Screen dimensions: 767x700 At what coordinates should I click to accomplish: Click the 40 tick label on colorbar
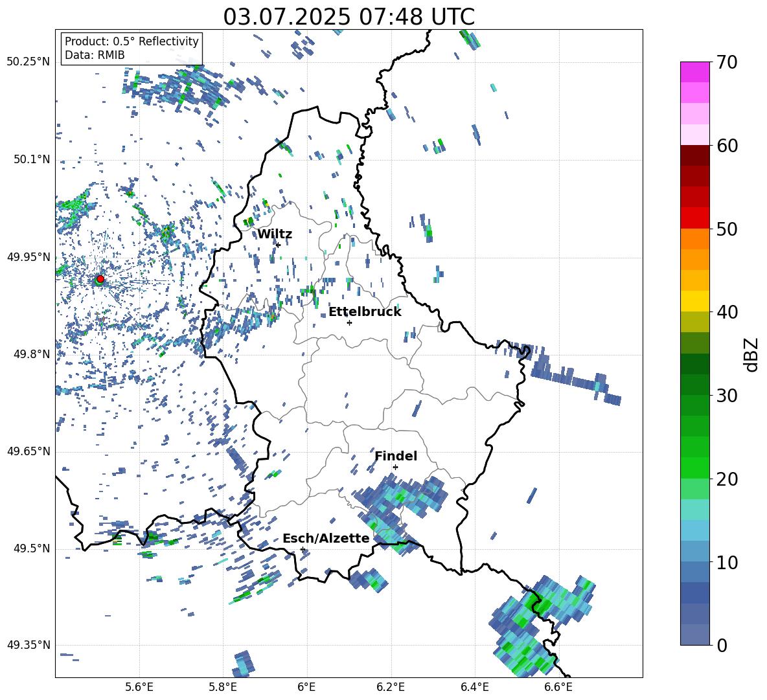click(x=726, y=312)
